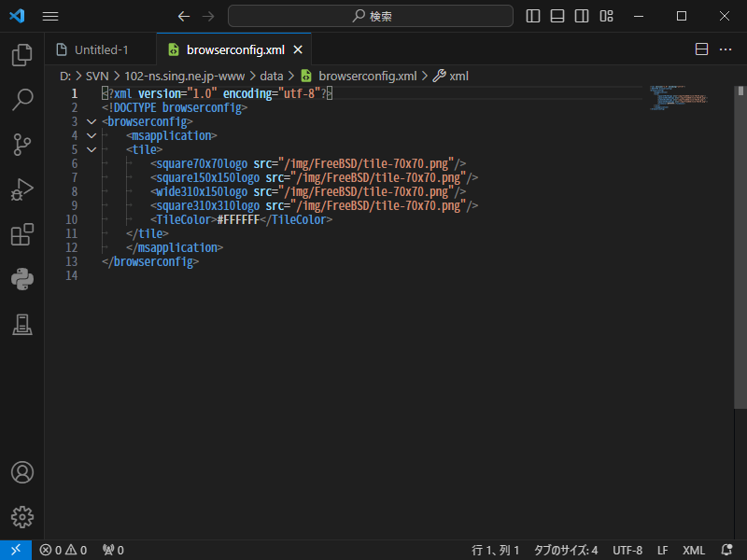This screenshot has width=747, height=560.
Task: Toggle the primary side bar layout icon
Action: pyautogui.click(x=532, y=16)
